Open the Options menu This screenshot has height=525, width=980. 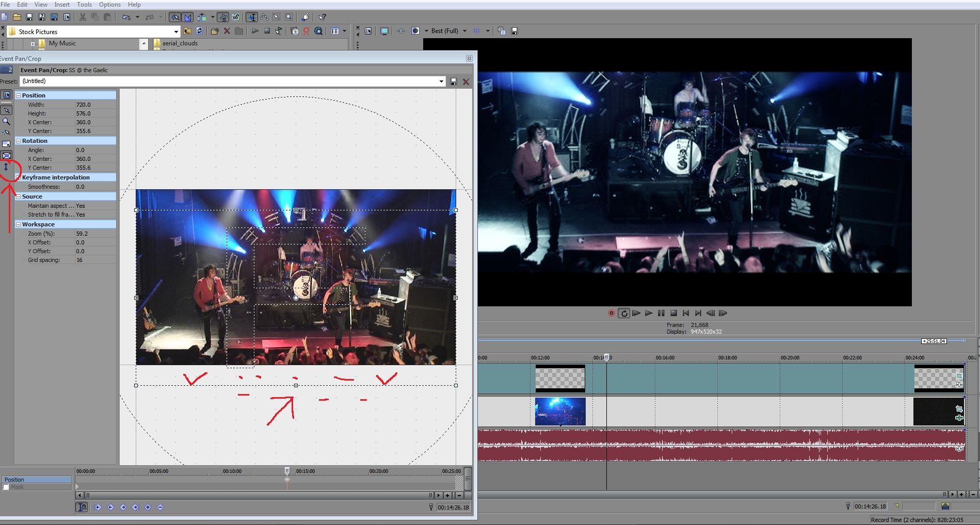(x=109, y=5)
